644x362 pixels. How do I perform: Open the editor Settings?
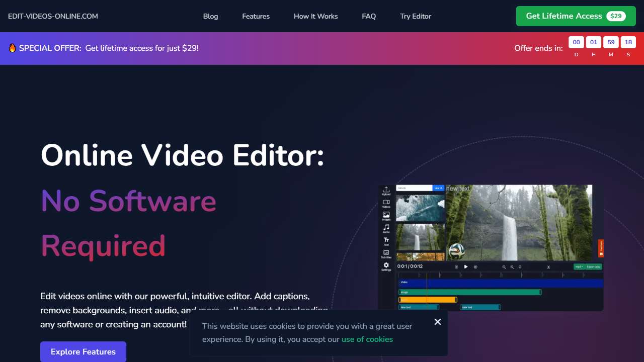click(386, 265)
